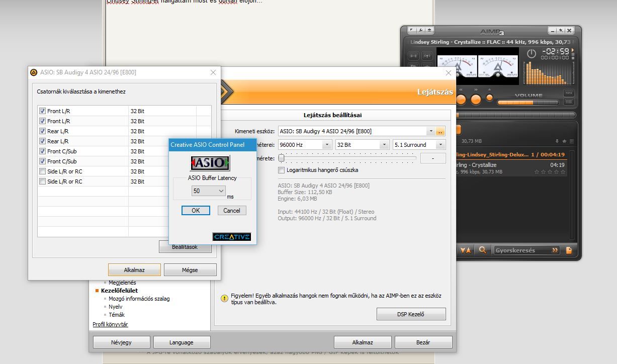
Task: Click the power shutdown-timer icon in AIMP
Action: [532, 54]
